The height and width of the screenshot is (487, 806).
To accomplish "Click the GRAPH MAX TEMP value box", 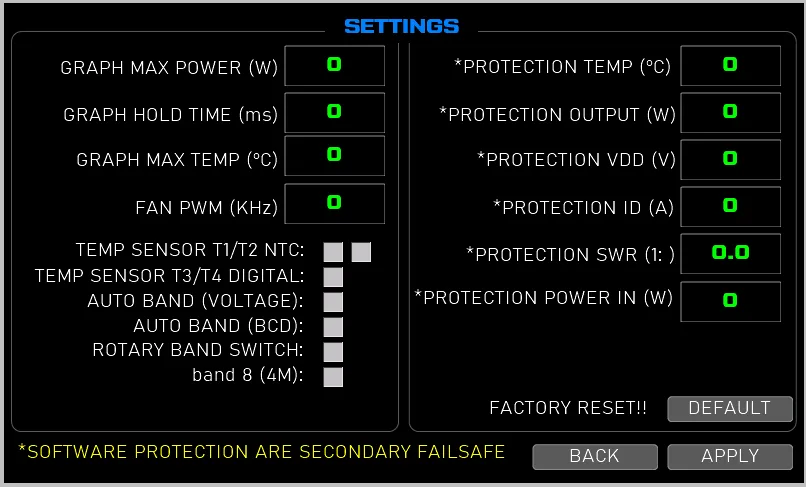I will coord(335,156).
